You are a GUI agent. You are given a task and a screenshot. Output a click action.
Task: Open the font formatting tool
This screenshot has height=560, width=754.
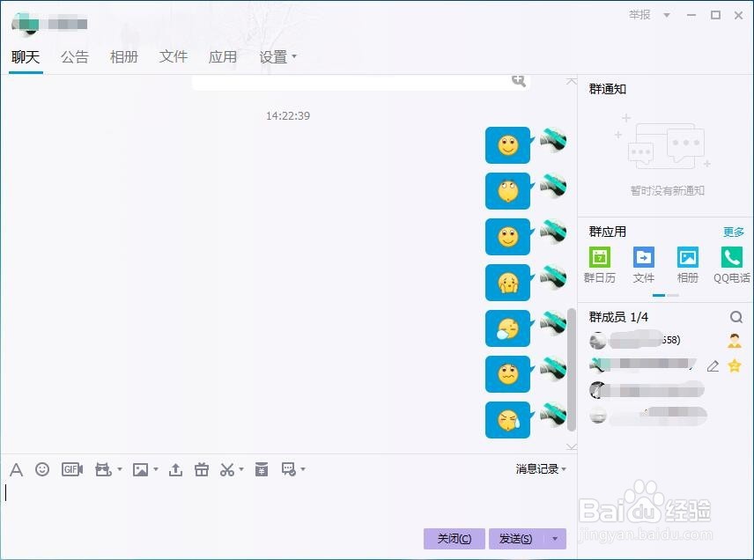[x=16, y=468]
